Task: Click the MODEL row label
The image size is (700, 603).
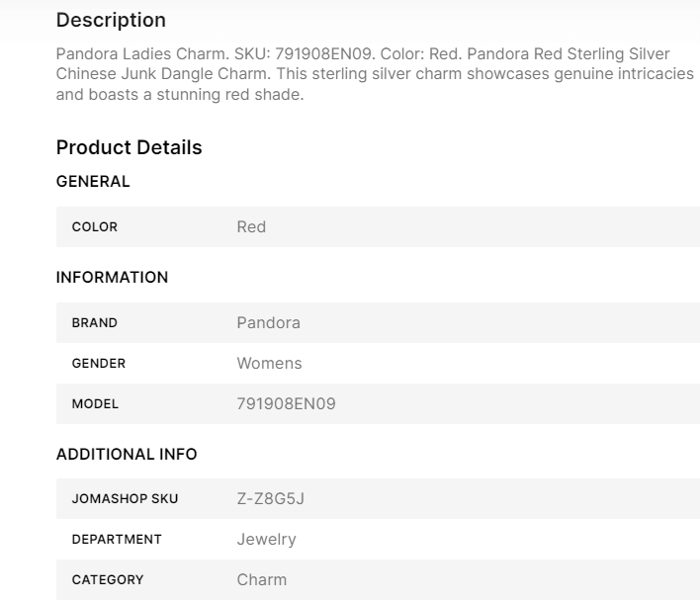Action: [x=95, y=404]
